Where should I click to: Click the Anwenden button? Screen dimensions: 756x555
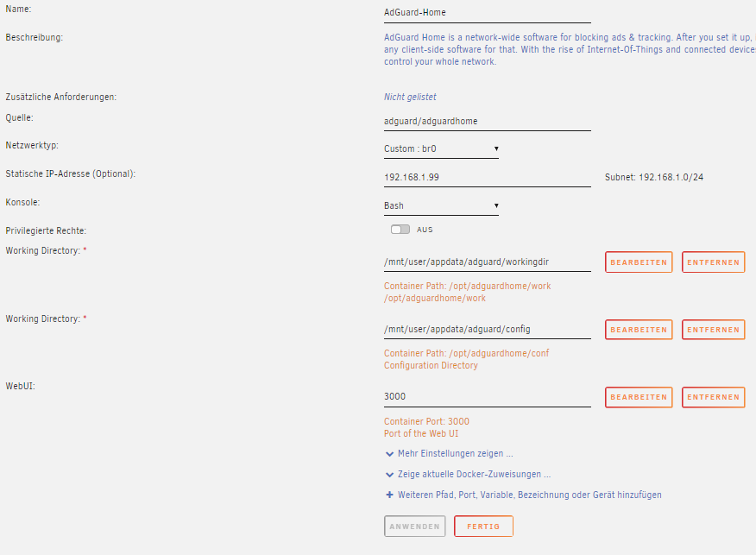(414, 527)
